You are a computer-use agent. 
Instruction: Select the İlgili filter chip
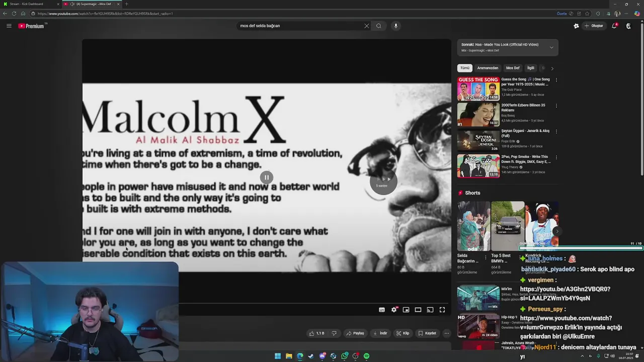coord(530,68)
